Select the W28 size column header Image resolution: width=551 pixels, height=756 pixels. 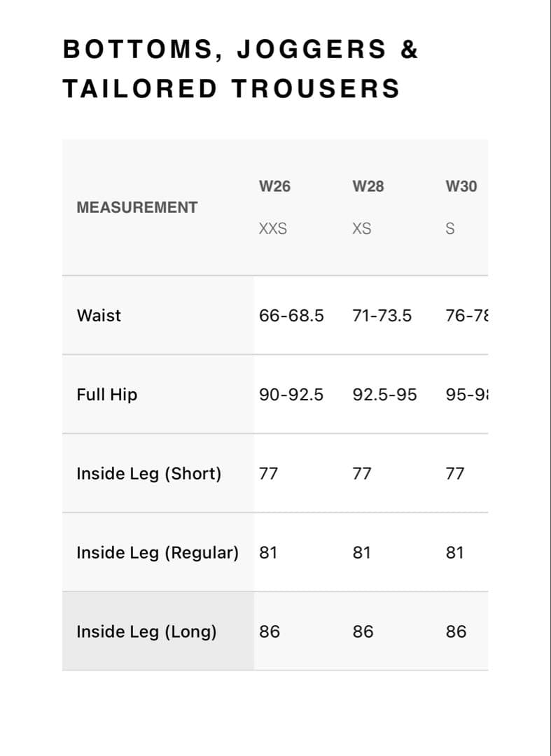point(368,186)
